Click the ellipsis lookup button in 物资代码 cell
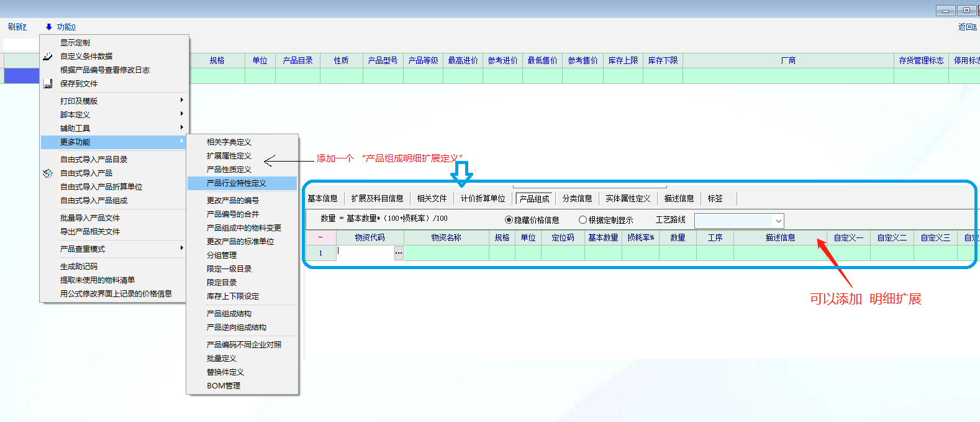This screenshot has height=422, width=980. coord(399,253)
